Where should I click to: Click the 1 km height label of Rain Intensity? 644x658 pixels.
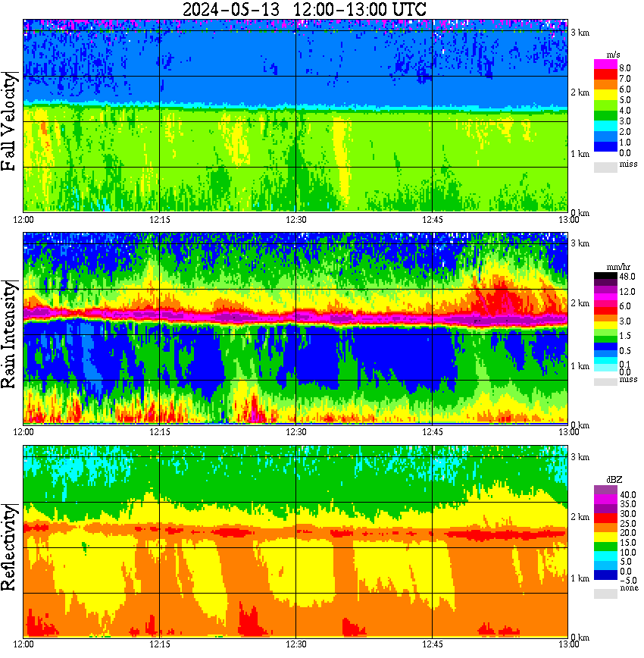[x=580, y=366]
